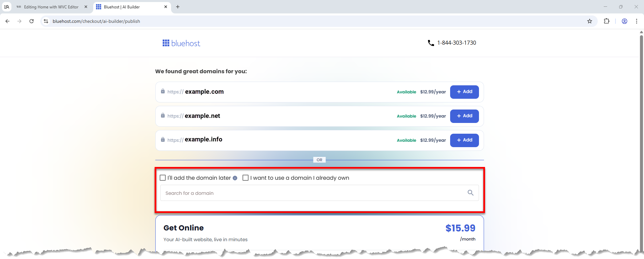Click the magnifier icon in domain search

click(471, 193)
